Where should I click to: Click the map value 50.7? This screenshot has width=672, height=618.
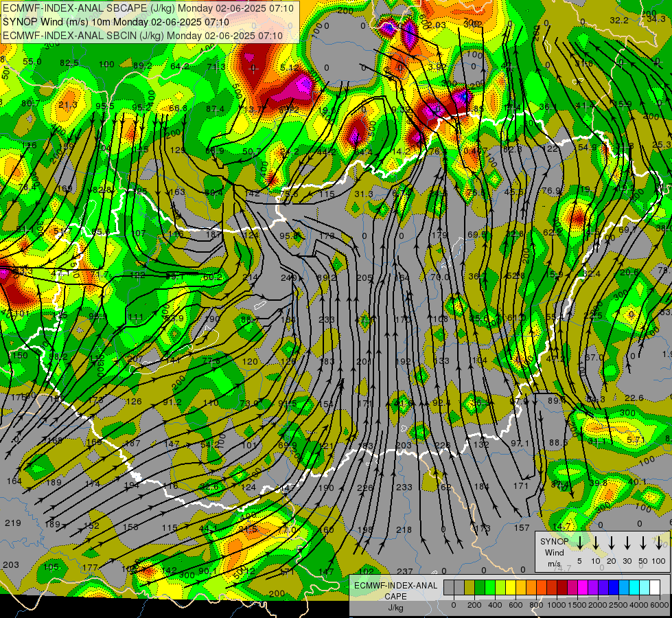click(x=252, y=151)
